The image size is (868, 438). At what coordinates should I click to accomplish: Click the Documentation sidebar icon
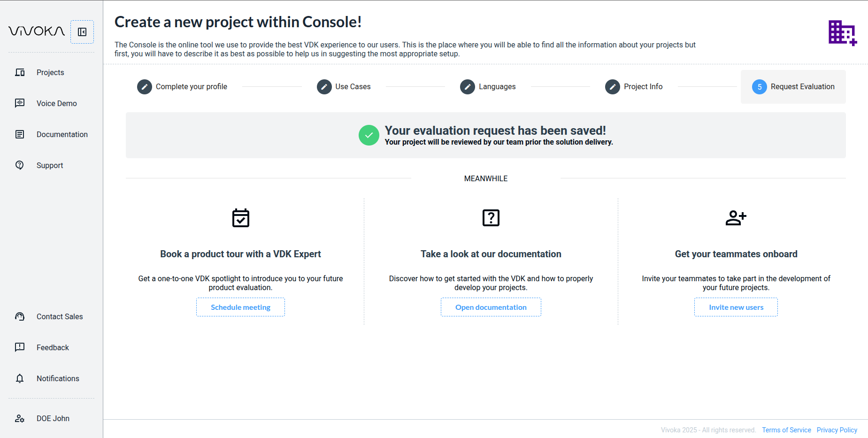[20, 134]
